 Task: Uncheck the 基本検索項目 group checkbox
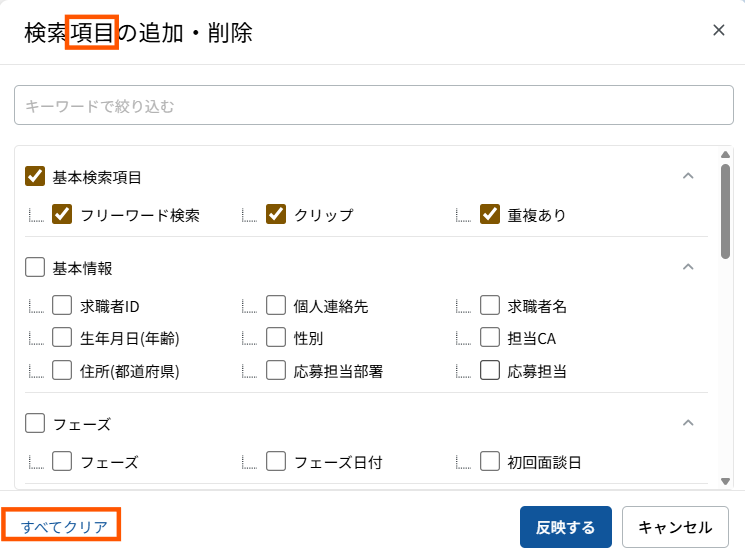(35, 176)
